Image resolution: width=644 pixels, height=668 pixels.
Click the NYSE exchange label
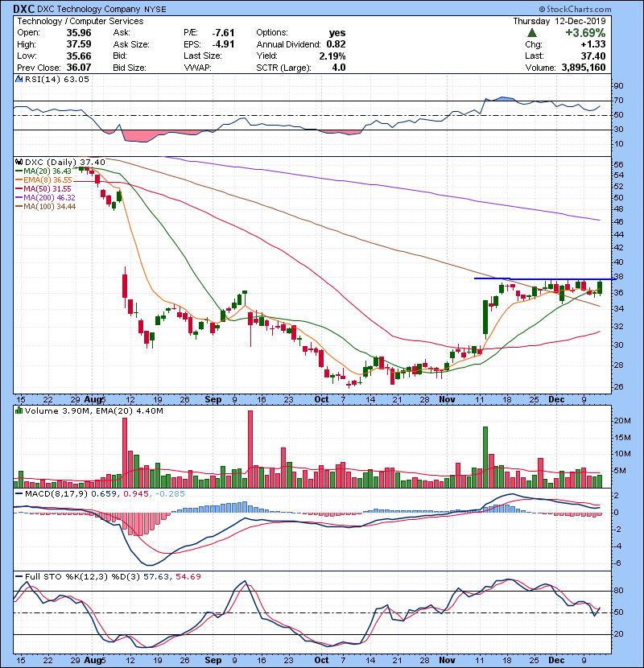[155, 10]
